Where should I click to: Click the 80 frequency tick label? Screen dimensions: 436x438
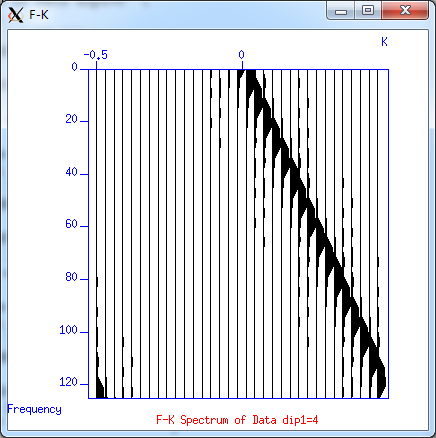pyautogui.click(x=72, y=277)
